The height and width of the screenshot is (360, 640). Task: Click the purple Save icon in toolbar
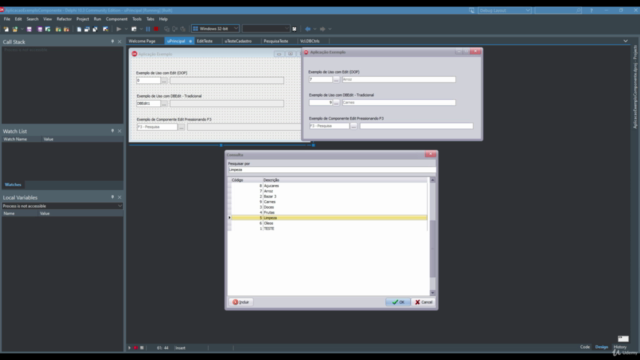click(29, 29)
